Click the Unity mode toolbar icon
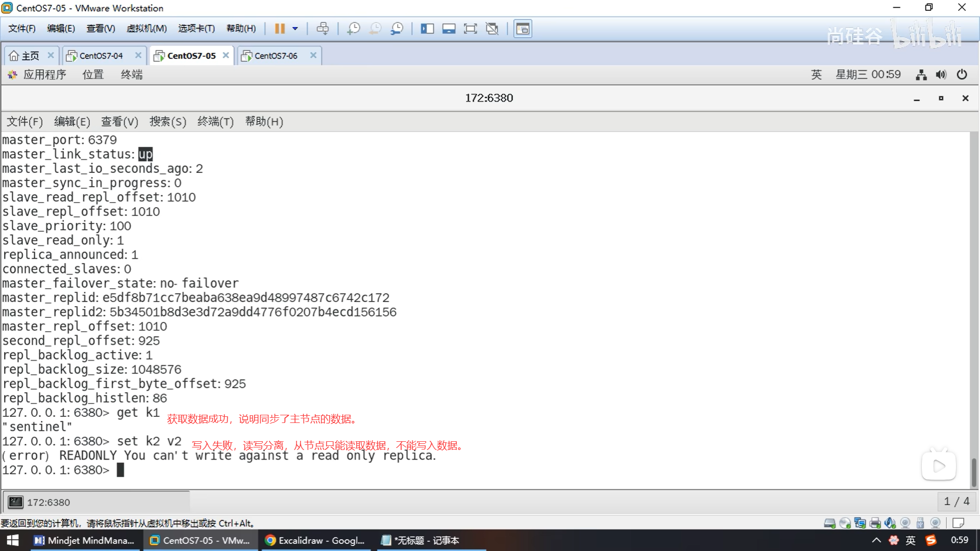Screen dimensions: 980x551 (x=492, y=29)
